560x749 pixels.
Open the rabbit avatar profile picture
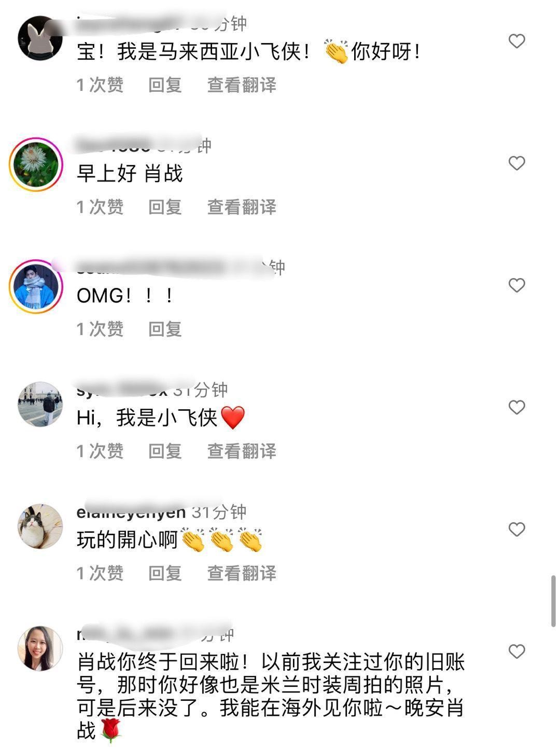pos(40,38)
